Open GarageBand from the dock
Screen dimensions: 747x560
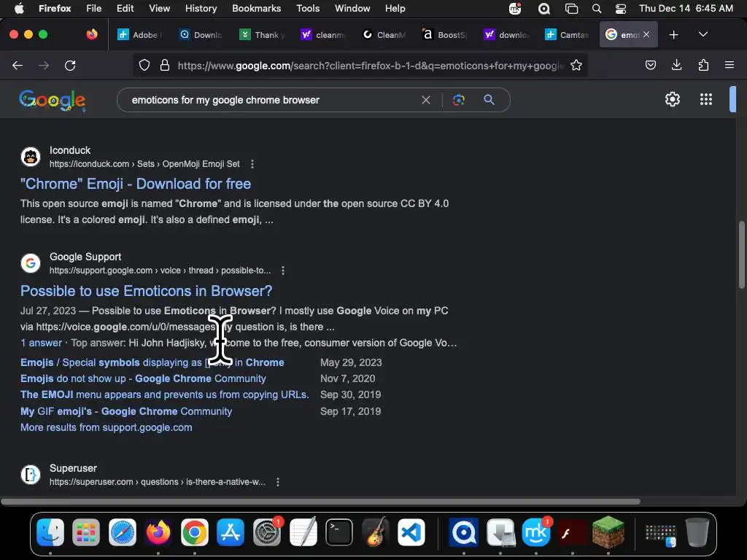tap(376, 532)
